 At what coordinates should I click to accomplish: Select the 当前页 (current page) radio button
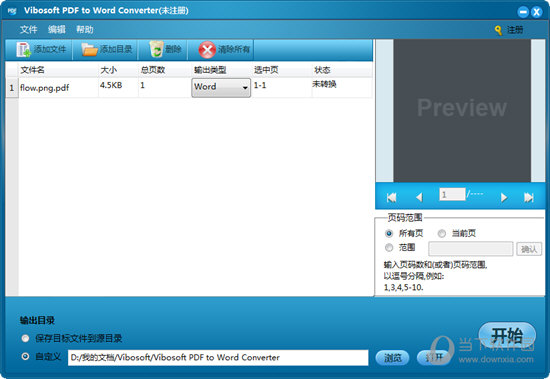click(x=442, y=233)
